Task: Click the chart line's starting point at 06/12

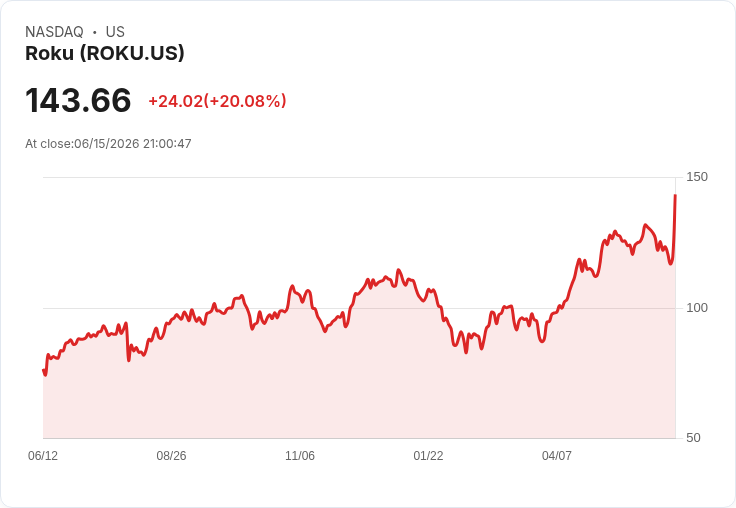Action: [44, 371]
